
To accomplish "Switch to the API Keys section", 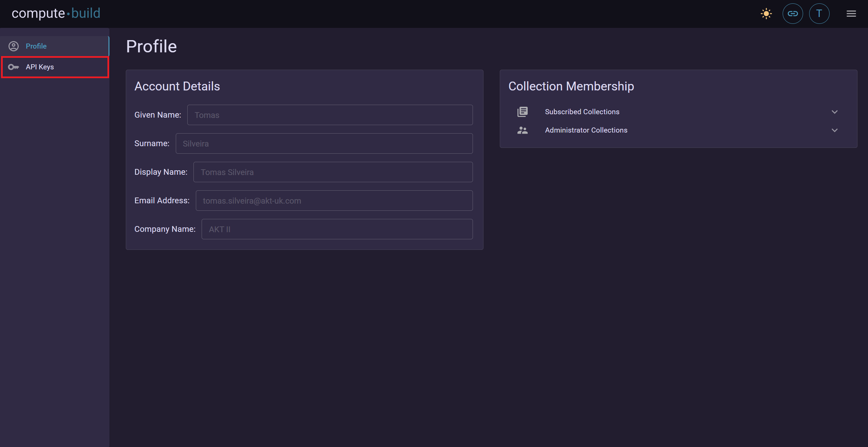I will click(x=40, y=67).
